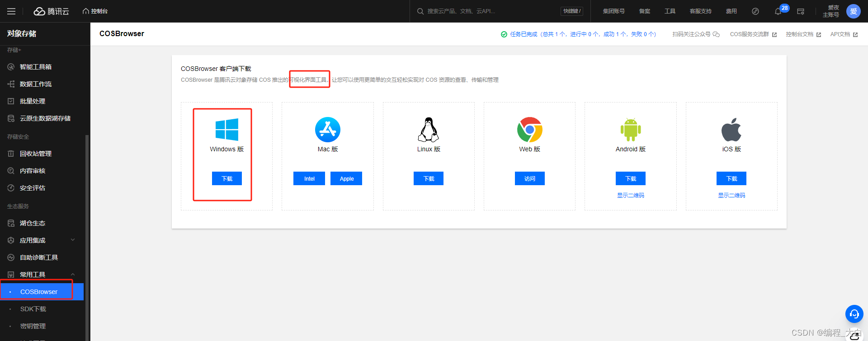Open the hamburger menu icon
The image size is (868, 341).
(x=11, y=11)
